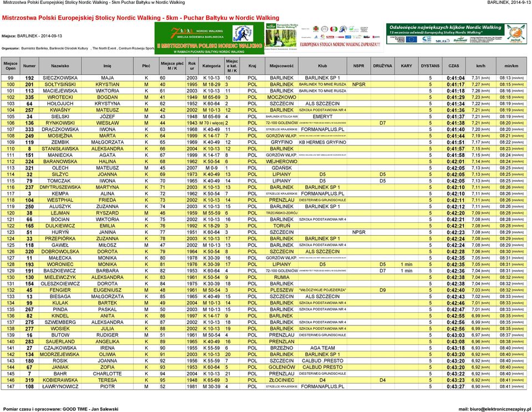
Task: Click the Organizator line under the title
Action: (78, 49)
